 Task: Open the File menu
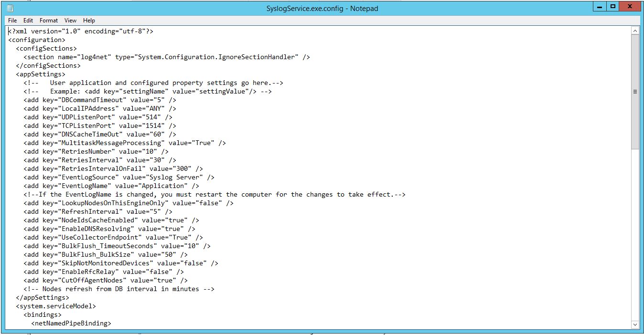coord(12,21)
